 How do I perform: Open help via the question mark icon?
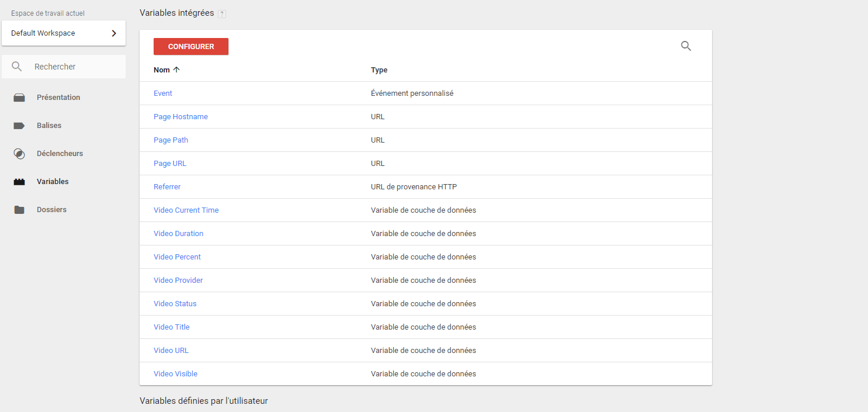point(221,12)
